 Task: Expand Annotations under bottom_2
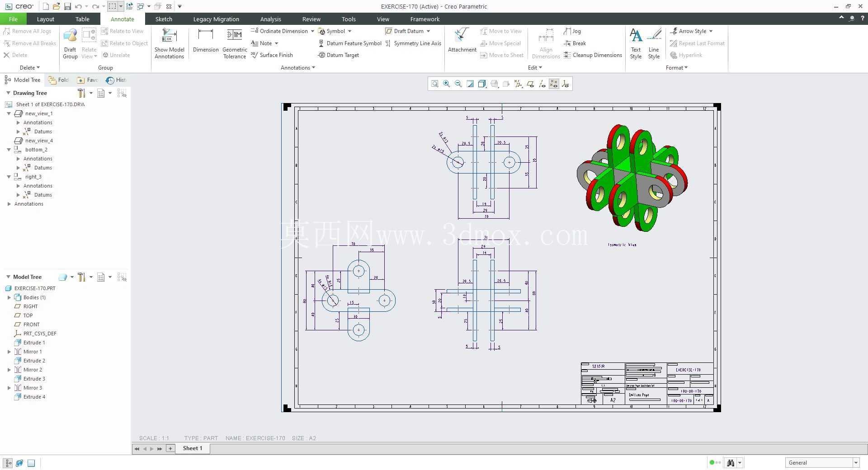tap(18, 159)
